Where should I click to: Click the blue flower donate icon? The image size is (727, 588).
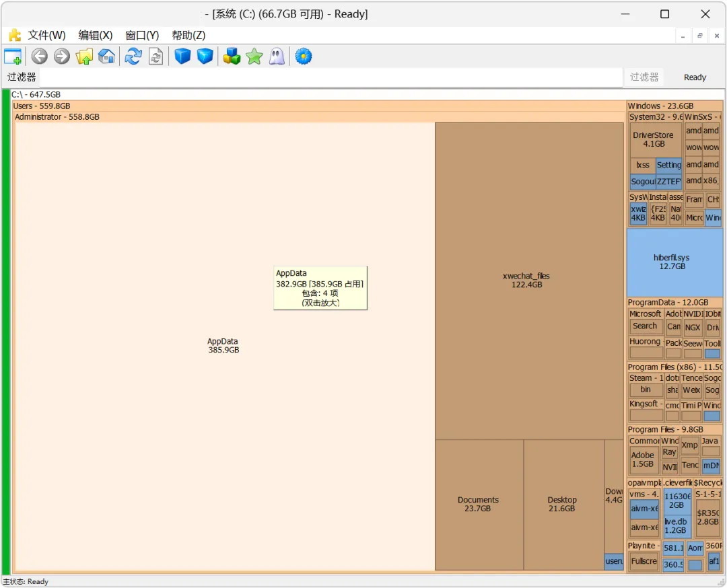pos(303,57)
